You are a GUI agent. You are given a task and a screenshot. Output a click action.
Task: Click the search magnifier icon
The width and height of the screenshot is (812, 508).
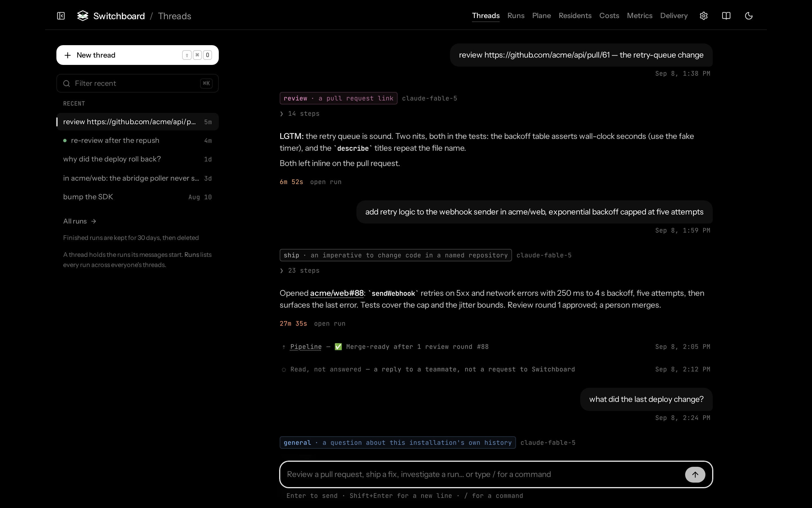pyautogui.click(x=67, y=83)
